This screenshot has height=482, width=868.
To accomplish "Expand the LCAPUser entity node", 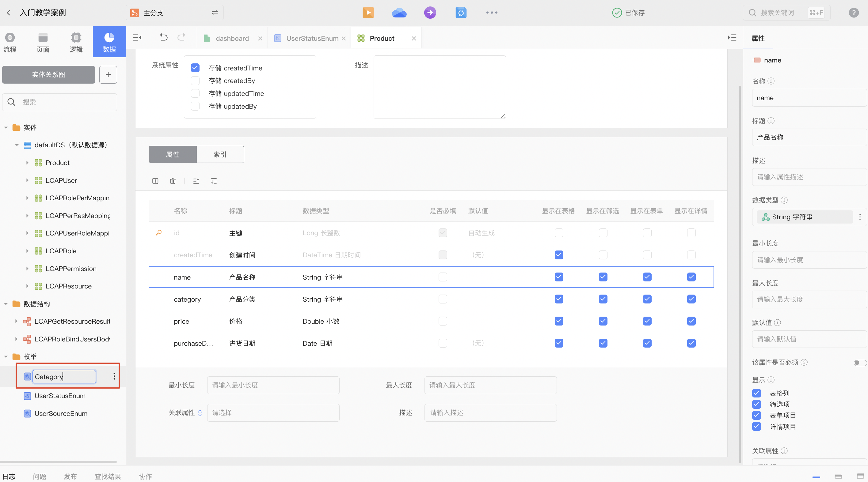I will (27, 180).
